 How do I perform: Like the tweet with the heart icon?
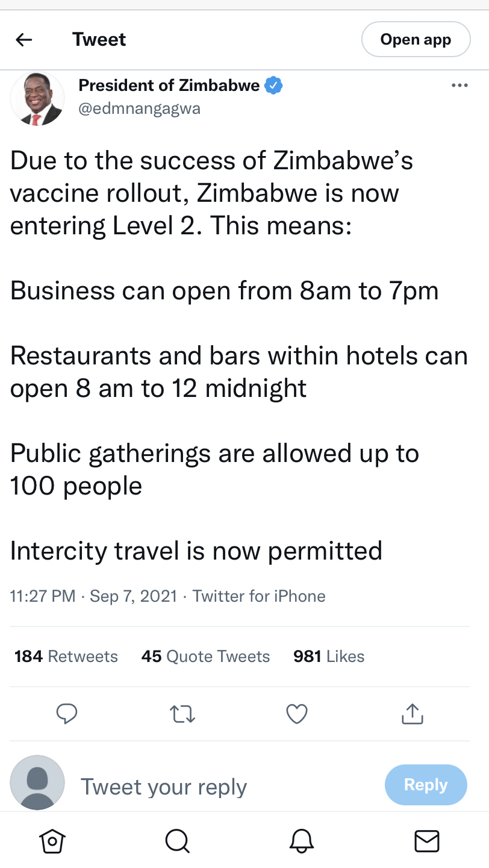click(x=297, y=714)
